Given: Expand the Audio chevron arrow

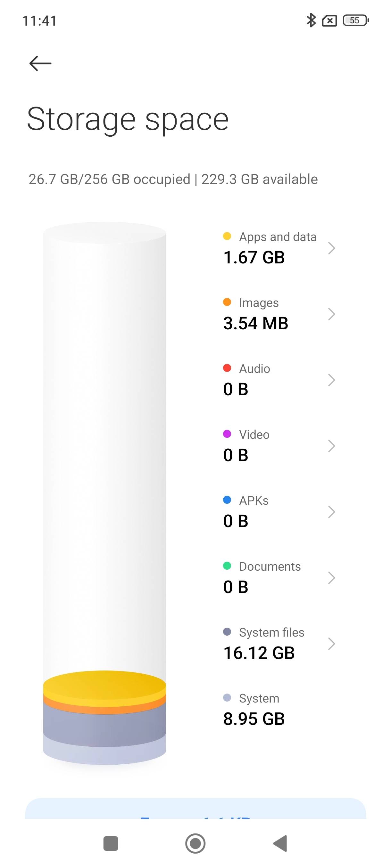Looking at the screenshot, I should (x=331, y=380).
